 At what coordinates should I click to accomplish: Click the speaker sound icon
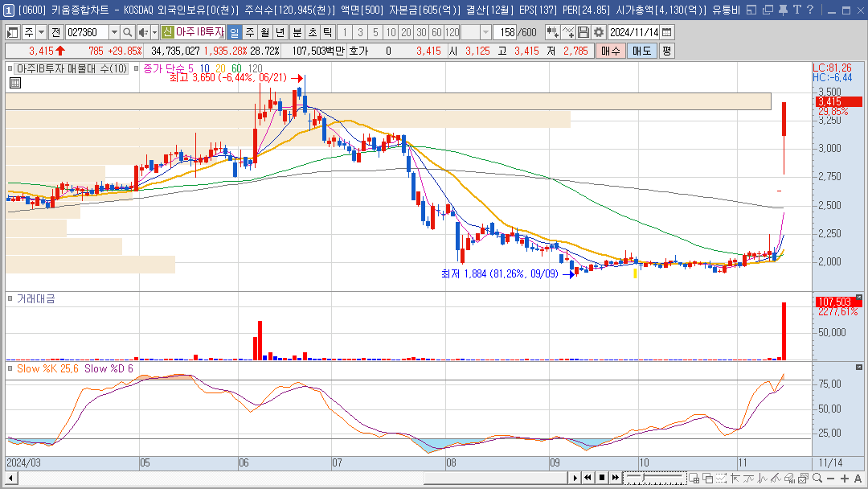pos(143,33)
